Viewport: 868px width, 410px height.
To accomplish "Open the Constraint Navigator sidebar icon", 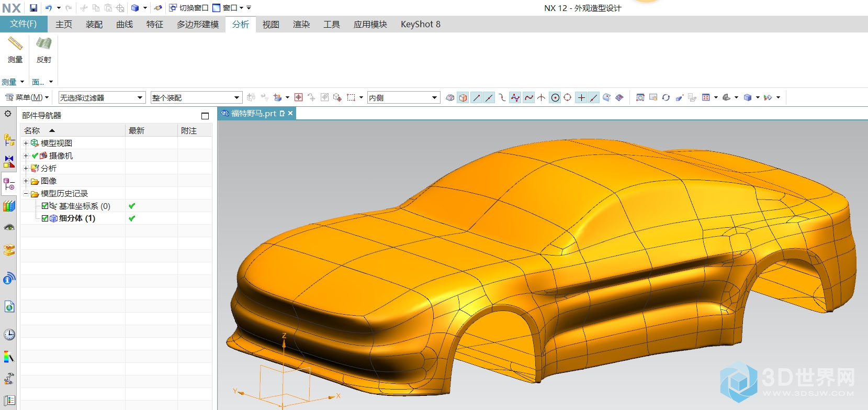I will tap(9, 161).
